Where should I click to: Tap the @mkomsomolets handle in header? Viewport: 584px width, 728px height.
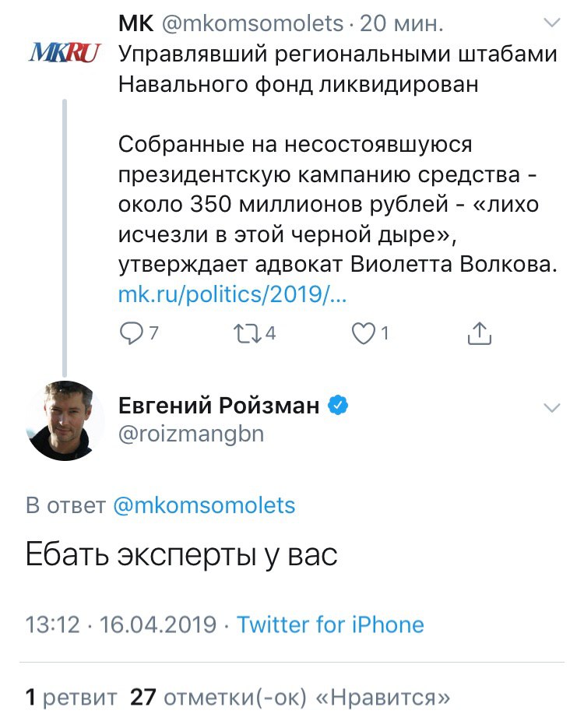coord(252,24)
